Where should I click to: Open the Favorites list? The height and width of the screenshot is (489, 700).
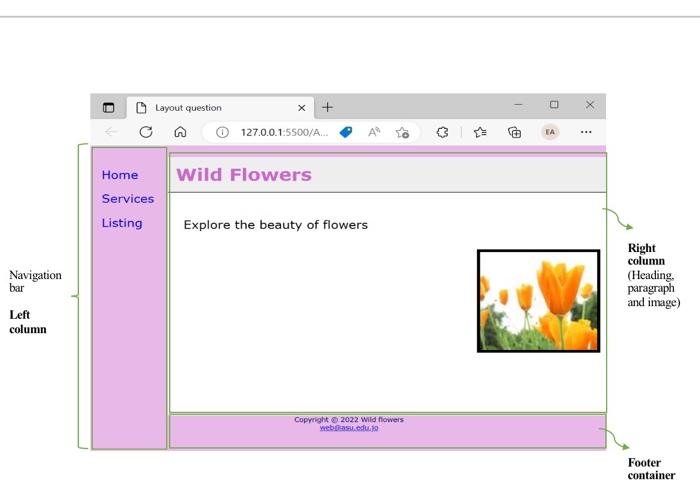pyautogui.click(x=480, y=132)
